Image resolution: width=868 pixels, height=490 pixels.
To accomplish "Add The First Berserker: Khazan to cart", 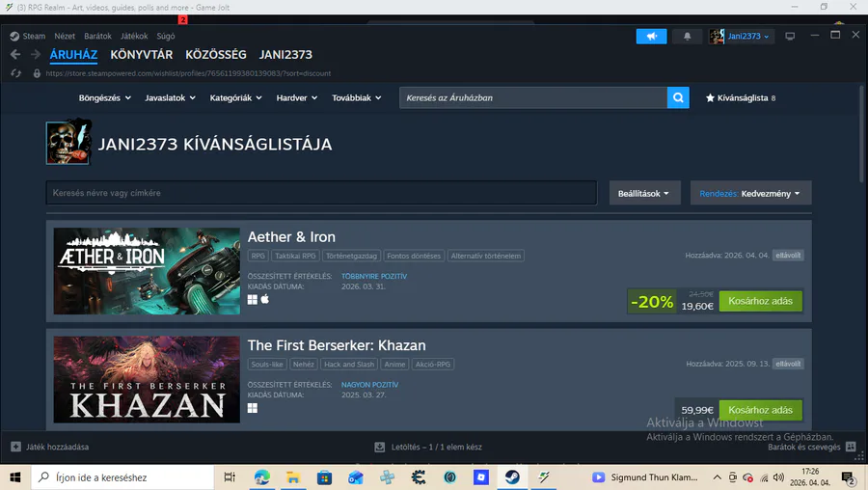I will (x=761, y=410).
